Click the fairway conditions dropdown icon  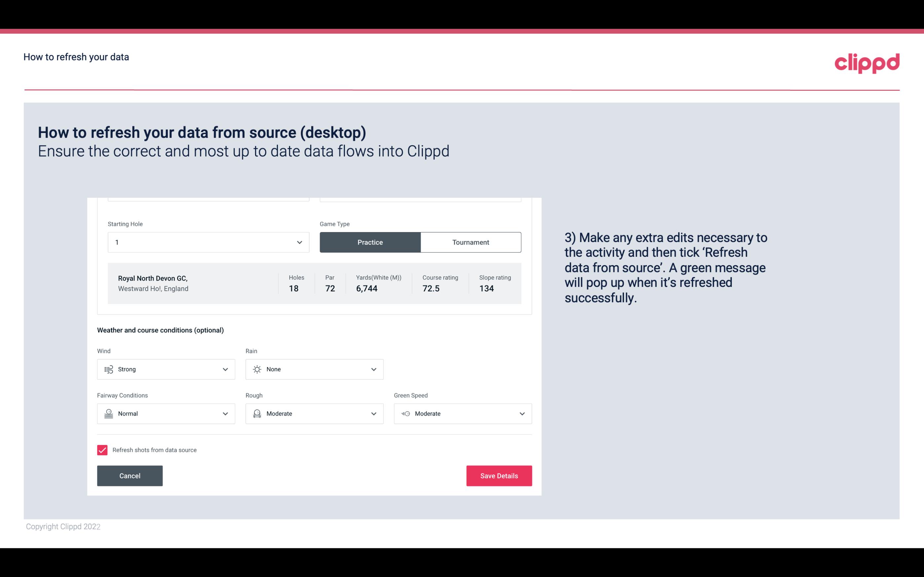pyautogui.click(x=225, y=414)
